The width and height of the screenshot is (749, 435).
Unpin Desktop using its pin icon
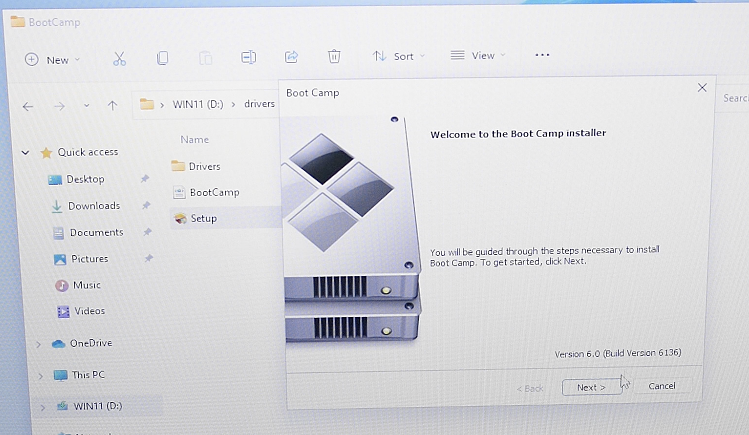coord(145,179)
